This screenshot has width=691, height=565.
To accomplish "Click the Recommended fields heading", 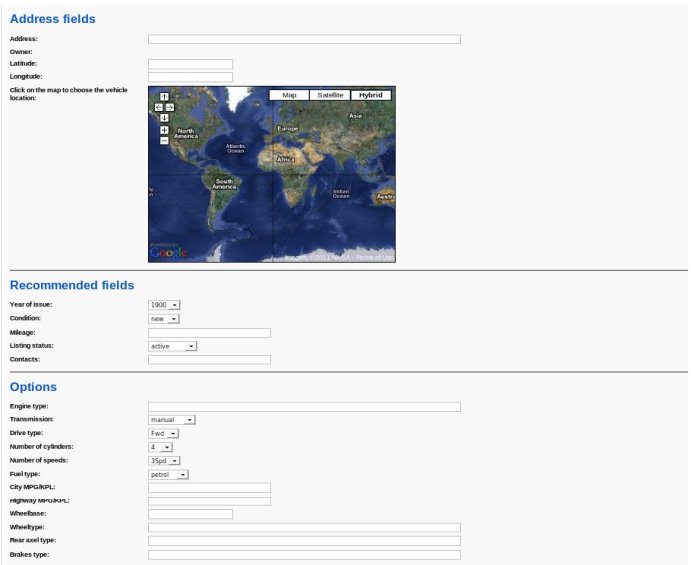I will point(72,285).
